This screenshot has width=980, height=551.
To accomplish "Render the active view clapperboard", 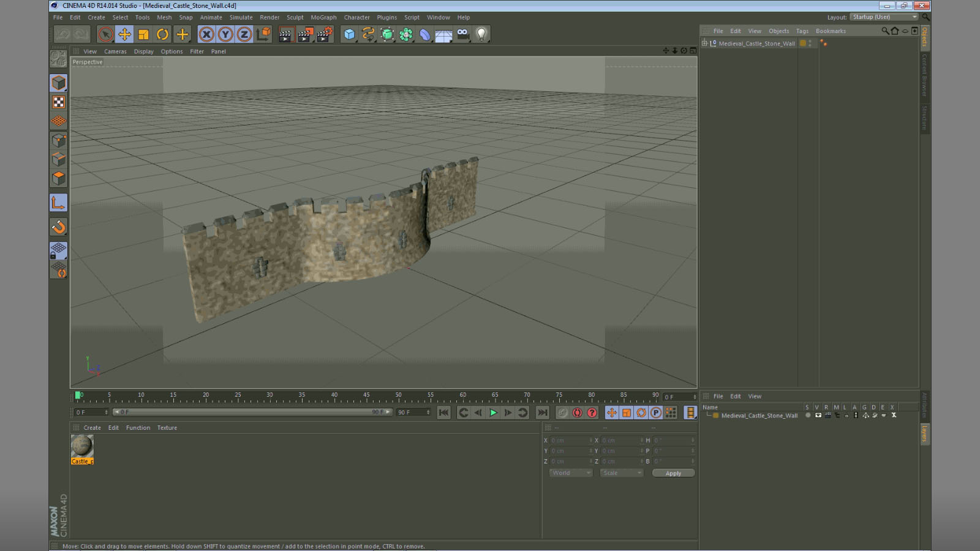I will point(285,34).
